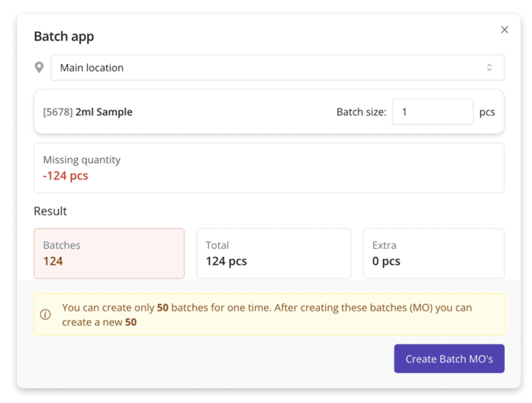Click the Total card showing 124 pcs
This screenshot has width=532, height=403.
274,253
